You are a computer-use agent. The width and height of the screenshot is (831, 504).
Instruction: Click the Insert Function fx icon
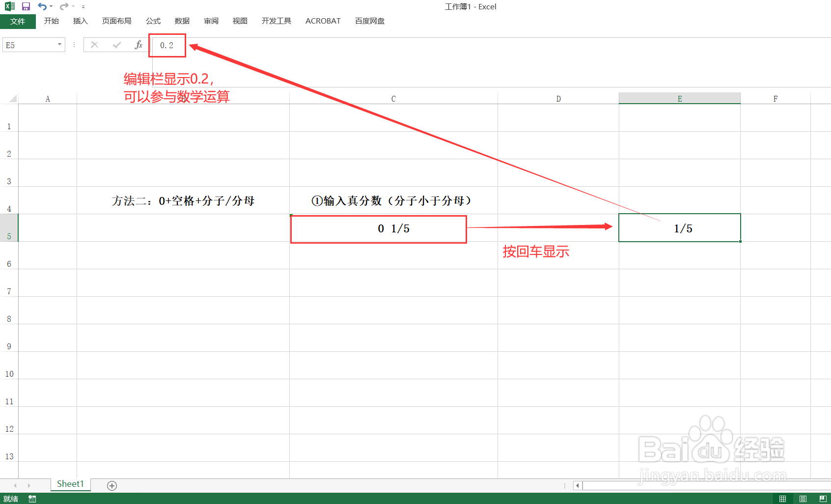click(138, 45)
